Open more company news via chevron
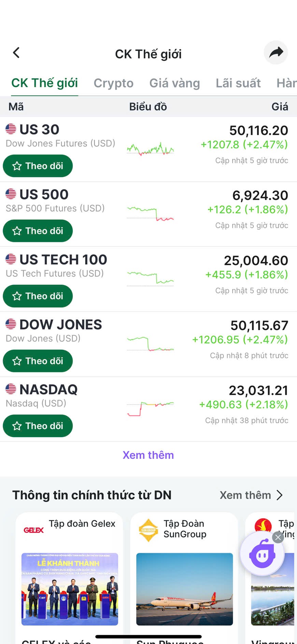The width and height of the screenshot is (297, 644). point(280,495)
